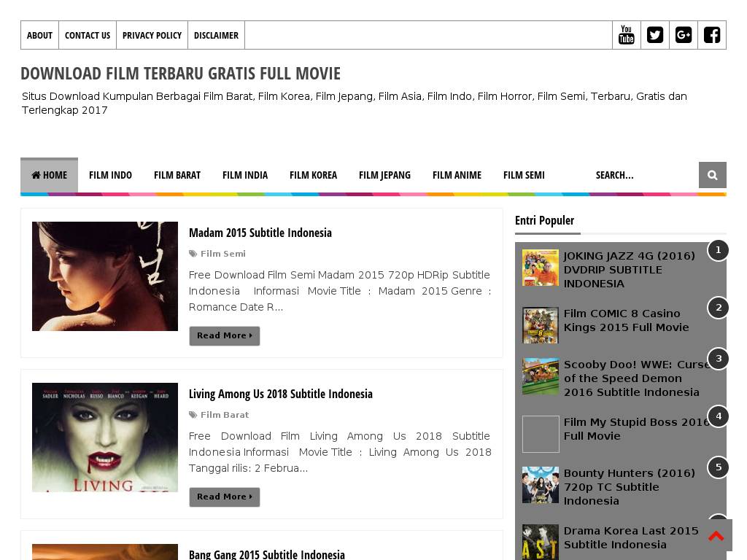This screenshot has width=747, height=560.
Task: Click the Film Semi tag under Madam
Action: 223,253
